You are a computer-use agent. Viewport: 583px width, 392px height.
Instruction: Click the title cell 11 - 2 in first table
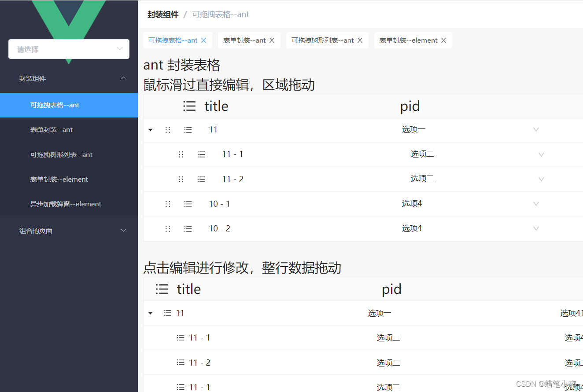(232, 179)
